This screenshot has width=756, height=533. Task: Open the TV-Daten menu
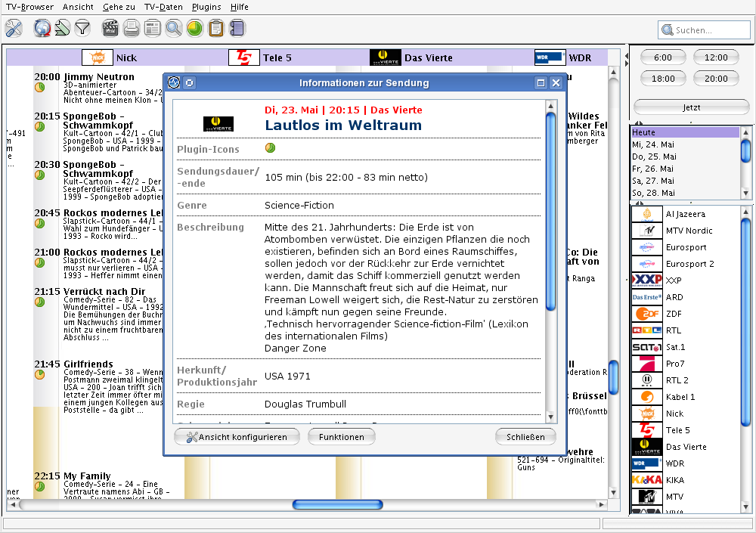pyautogui.click(x=163, y=7)
